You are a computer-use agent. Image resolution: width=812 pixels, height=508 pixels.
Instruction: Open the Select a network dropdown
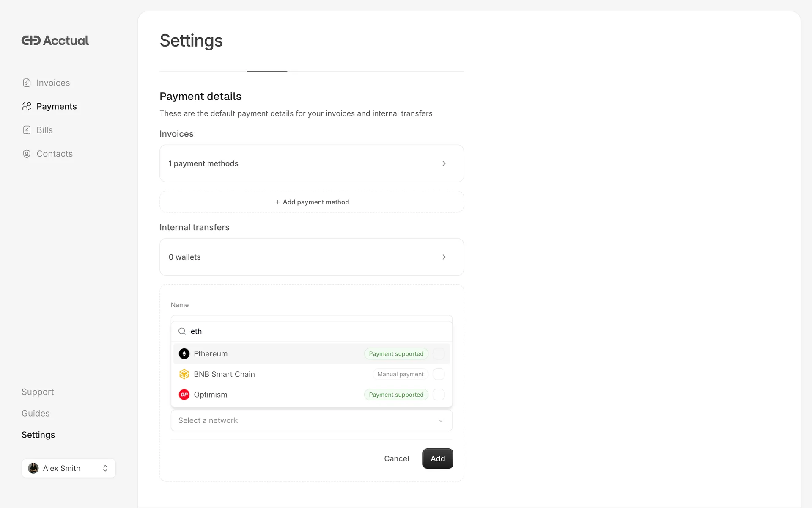(311, 420)
